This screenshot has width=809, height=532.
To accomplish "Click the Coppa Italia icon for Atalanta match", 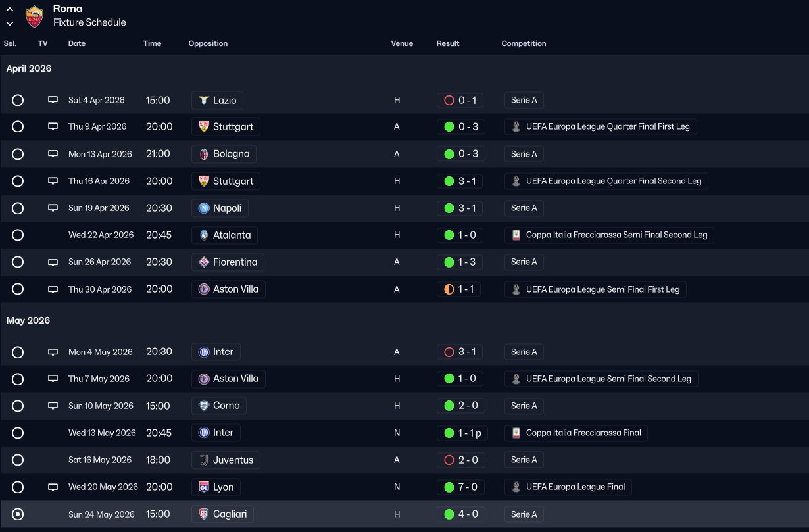I will (x=516, y=235).
